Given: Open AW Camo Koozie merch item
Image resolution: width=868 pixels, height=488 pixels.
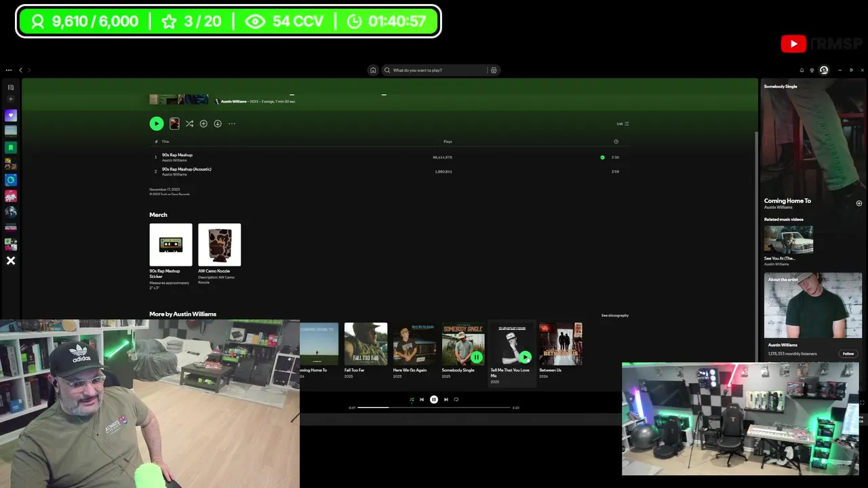Looking at the screenshot, I should click(x=220, y=254).
